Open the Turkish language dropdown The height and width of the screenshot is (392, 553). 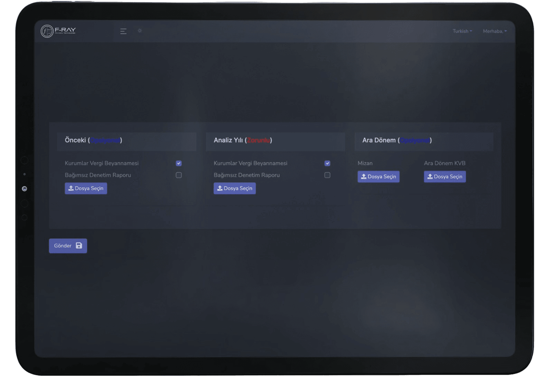(462, 31)
